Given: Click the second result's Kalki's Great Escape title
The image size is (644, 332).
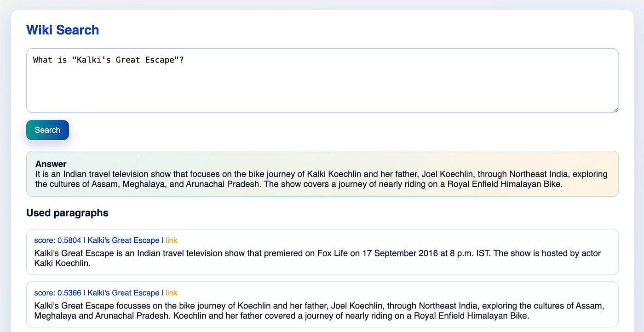Looking at the screenshot, I should point(123,292).
